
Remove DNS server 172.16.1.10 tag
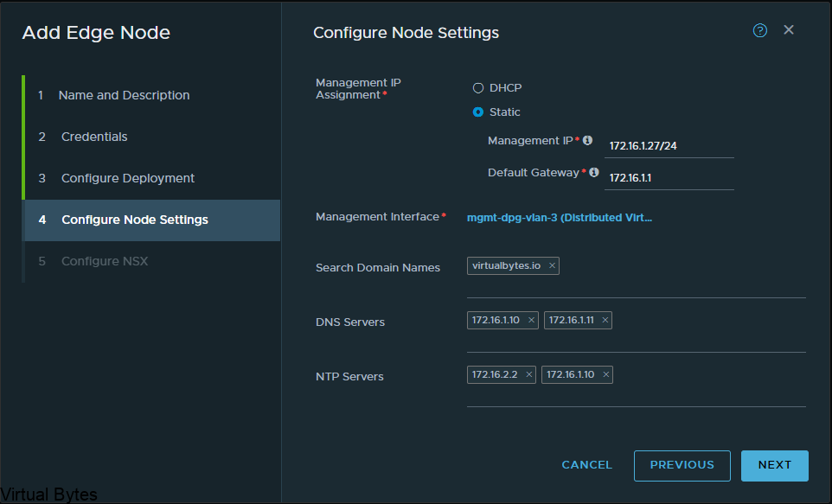pyautogui.click(x=531, y=320)
